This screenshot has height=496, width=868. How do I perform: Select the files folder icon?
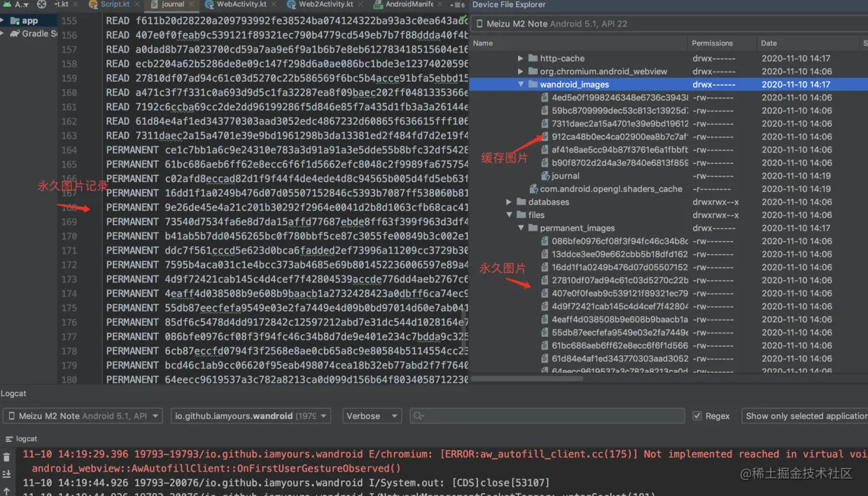pos(521,215)
